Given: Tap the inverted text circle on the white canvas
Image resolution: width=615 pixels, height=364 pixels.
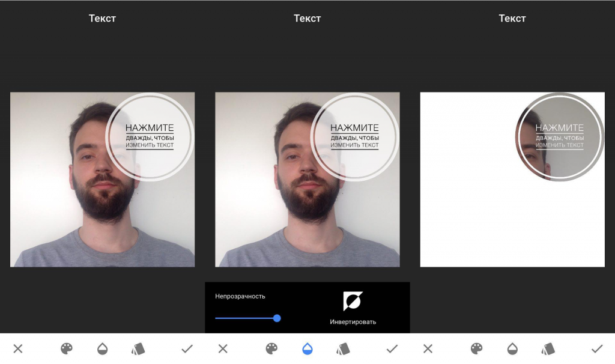Looking at the screenshot, I should click(x=559, y=136).
